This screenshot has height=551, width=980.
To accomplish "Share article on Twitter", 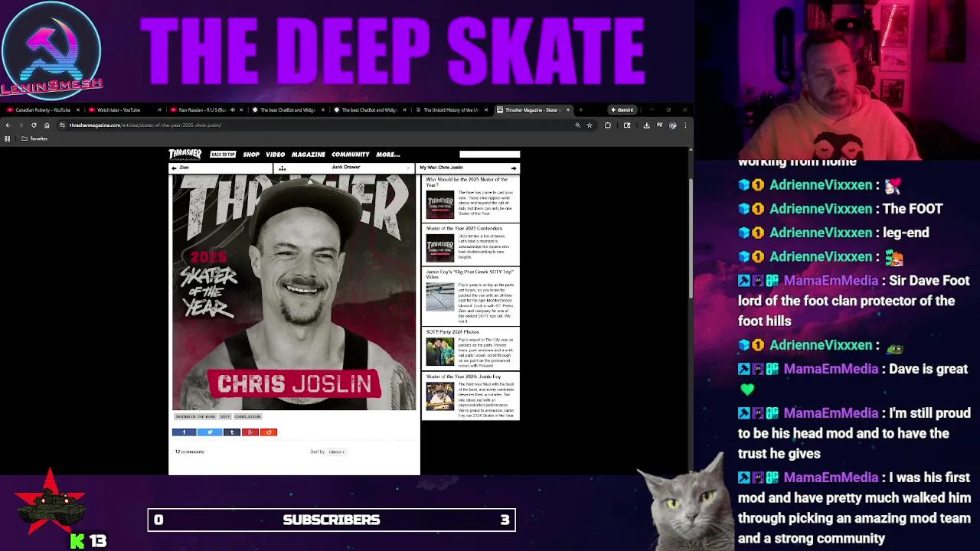I will point(210,432).
